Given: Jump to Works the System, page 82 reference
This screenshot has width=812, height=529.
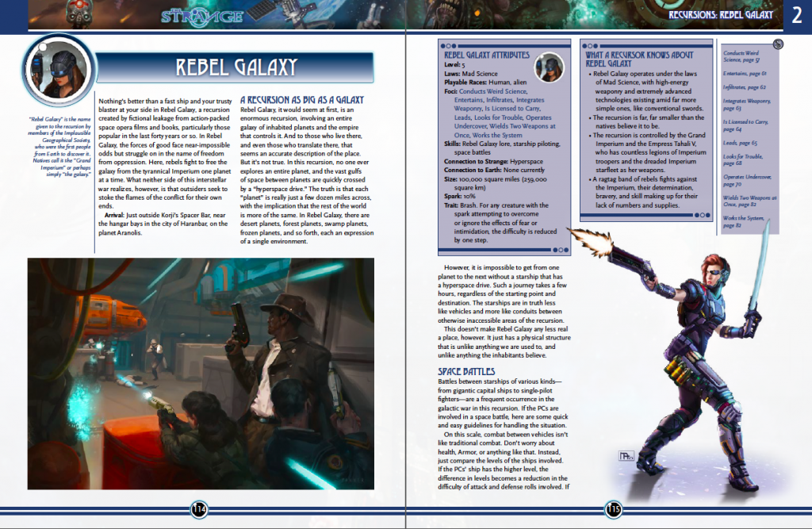Looking at the screenshot, I should (743, 222).
